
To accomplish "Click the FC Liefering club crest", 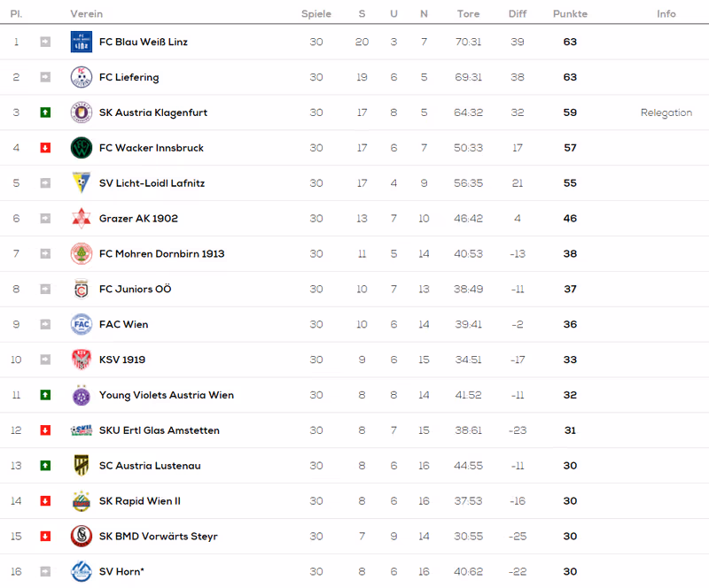I will 82,77.
